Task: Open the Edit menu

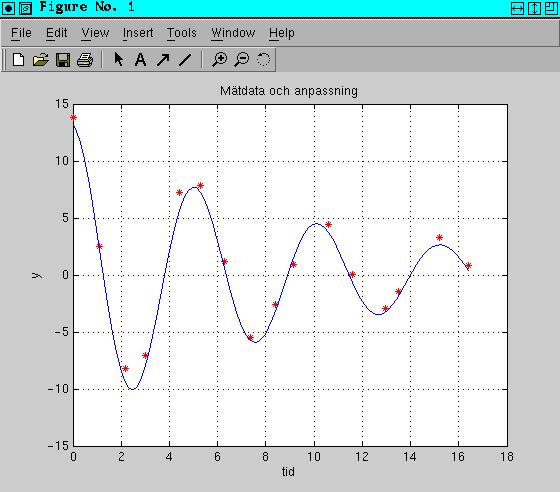Action: (56, 33)
